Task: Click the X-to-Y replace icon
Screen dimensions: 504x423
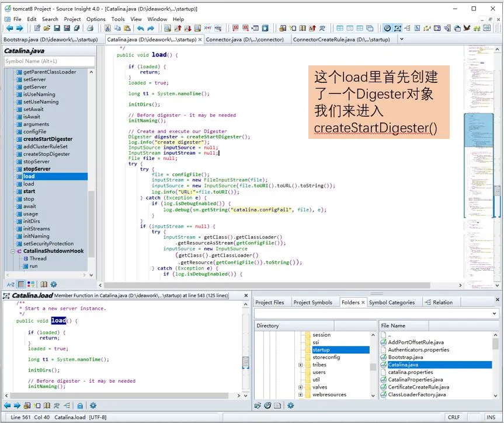Action: [208, 28]
